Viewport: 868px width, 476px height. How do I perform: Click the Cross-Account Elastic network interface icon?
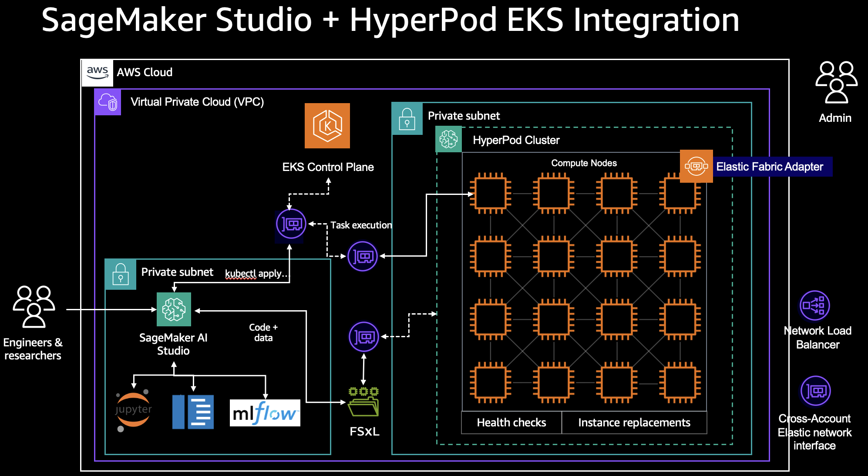click(x=815, y=391)
